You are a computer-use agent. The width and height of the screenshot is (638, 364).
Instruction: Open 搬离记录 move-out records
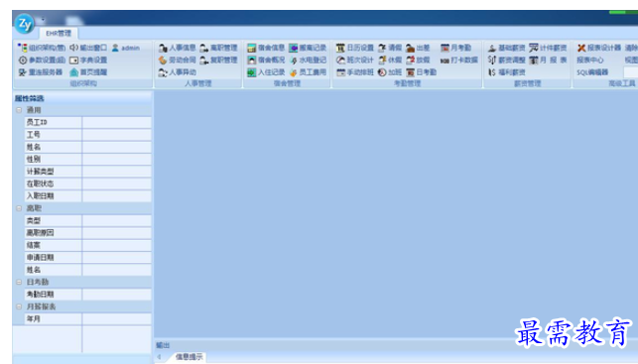308,48
